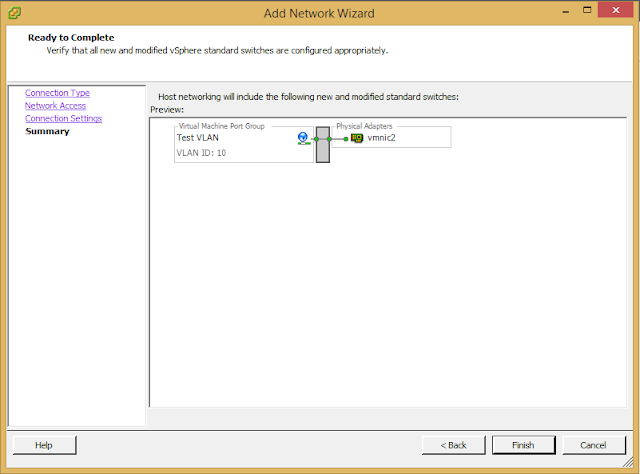Click the vmnic2 network adapter icon
The image size is (640, 474).
[x=357, y=138]
